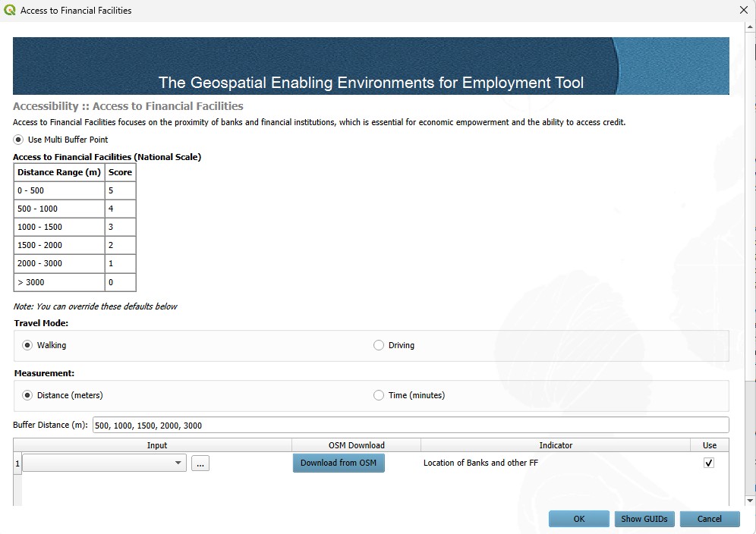The height and width of the screenshot is (534, 756).
Task: Click the QGIS logo in the dialog title bar
Action: pos(8,10)
